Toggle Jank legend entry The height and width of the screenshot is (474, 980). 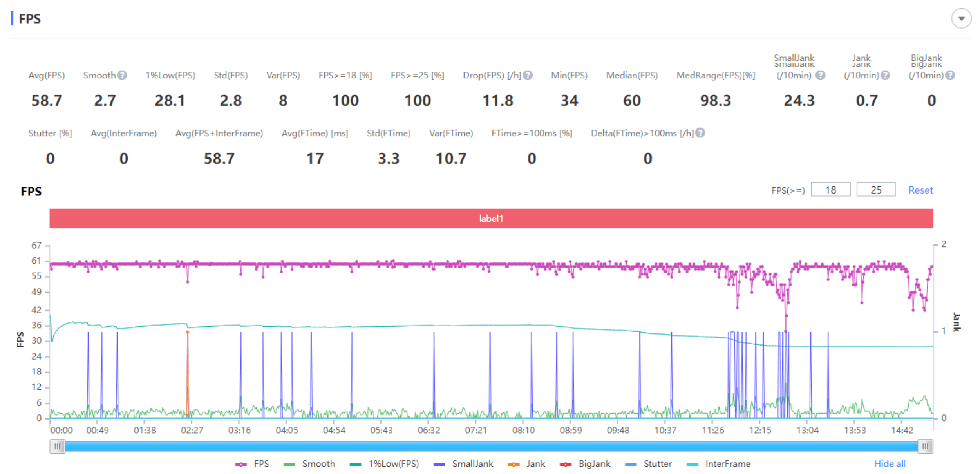[527, 464]
